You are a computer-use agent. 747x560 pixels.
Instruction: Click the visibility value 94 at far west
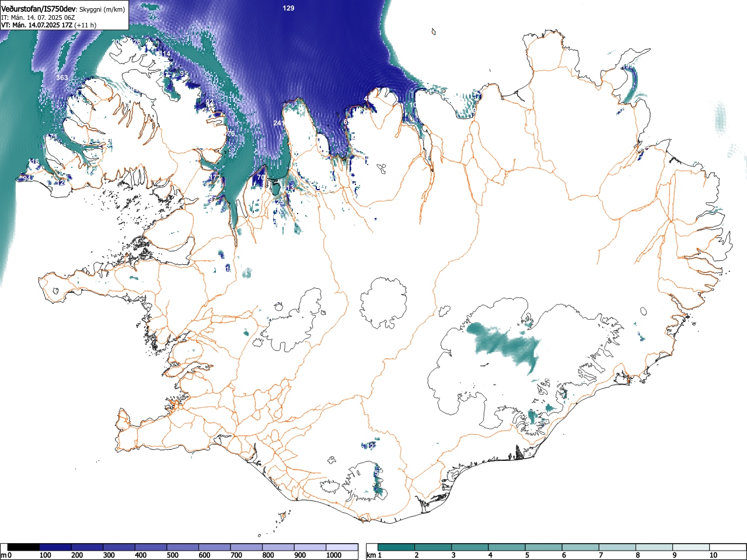(x=26, y=178)
